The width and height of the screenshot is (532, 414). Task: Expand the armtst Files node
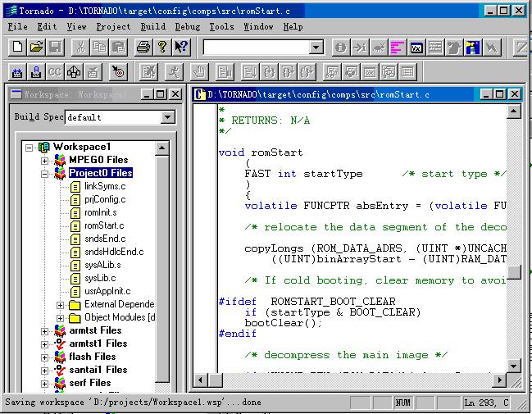(x=44, y=331)
